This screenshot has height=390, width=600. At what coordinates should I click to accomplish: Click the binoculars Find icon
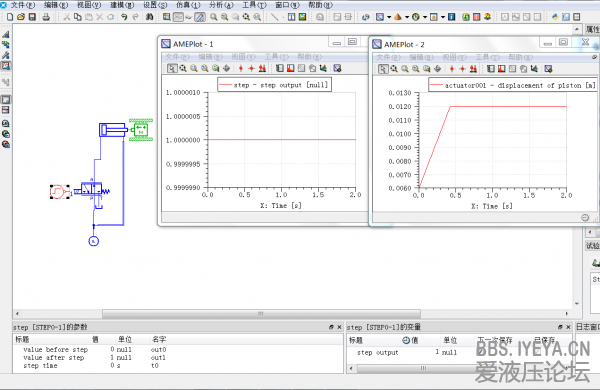click(x=149, y=17)
